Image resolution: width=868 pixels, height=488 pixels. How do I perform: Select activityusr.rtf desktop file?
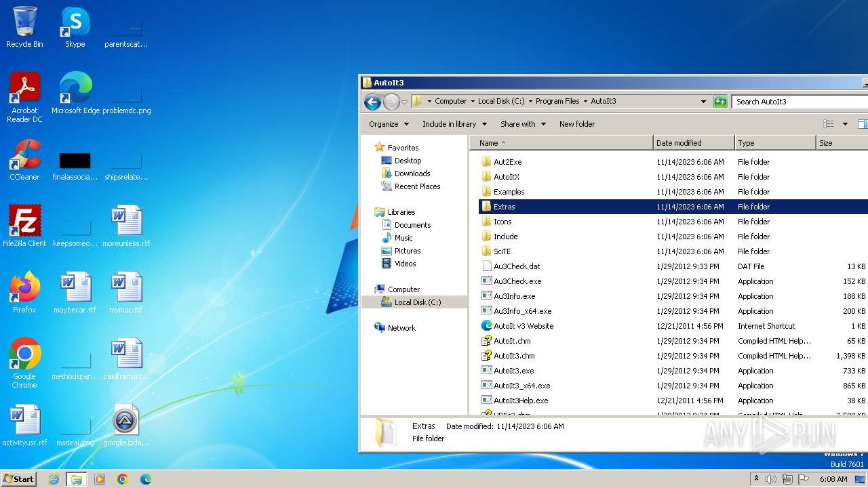click(24, 426)
